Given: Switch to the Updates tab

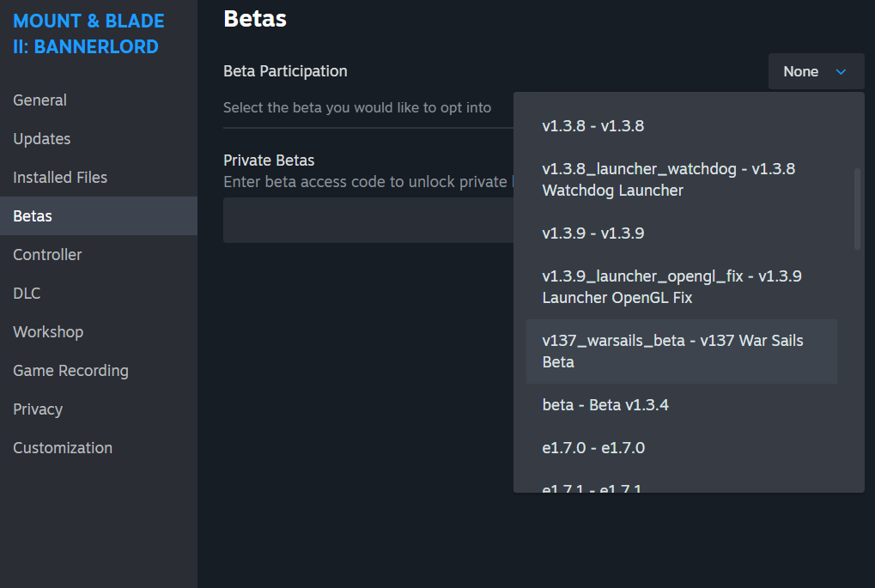Looking at the screenshot, I should click(42, 139).
